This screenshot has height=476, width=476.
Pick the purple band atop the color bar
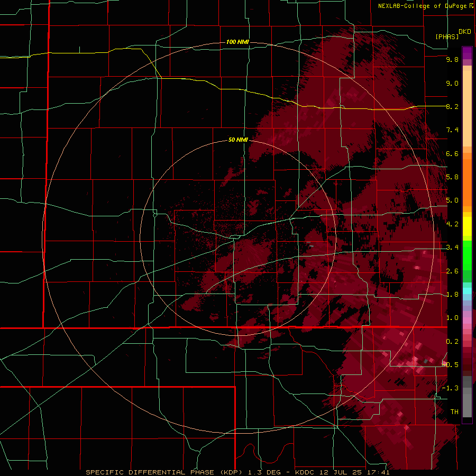pos(467,53)
